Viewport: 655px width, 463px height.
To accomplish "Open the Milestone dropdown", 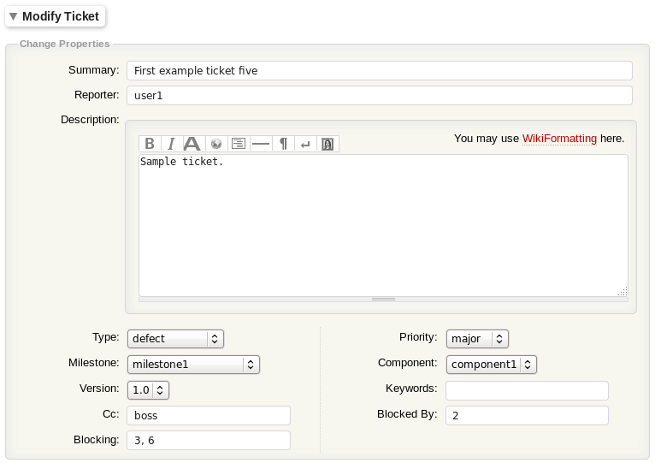I will click(x=193, y=364).
